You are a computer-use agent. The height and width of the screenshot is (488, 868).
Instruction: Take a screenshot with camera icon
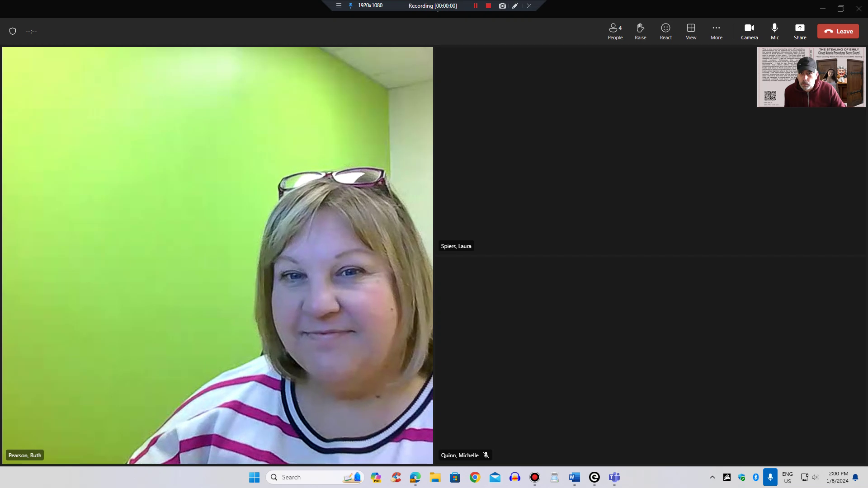(502, 6)
